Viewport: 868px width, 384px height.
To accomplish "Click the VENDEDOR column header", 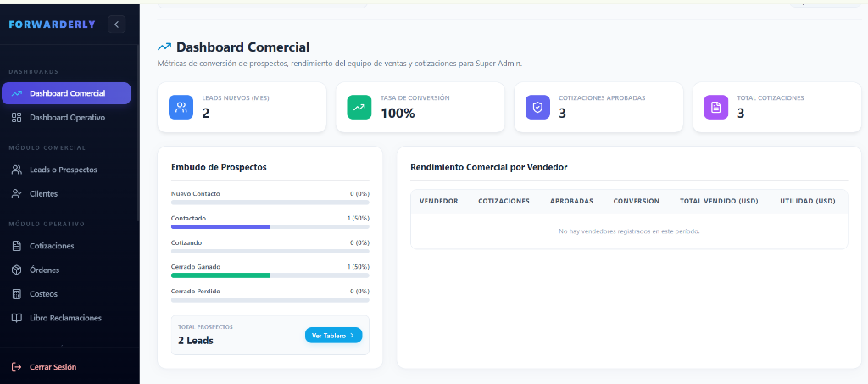I will coord(439,201).
